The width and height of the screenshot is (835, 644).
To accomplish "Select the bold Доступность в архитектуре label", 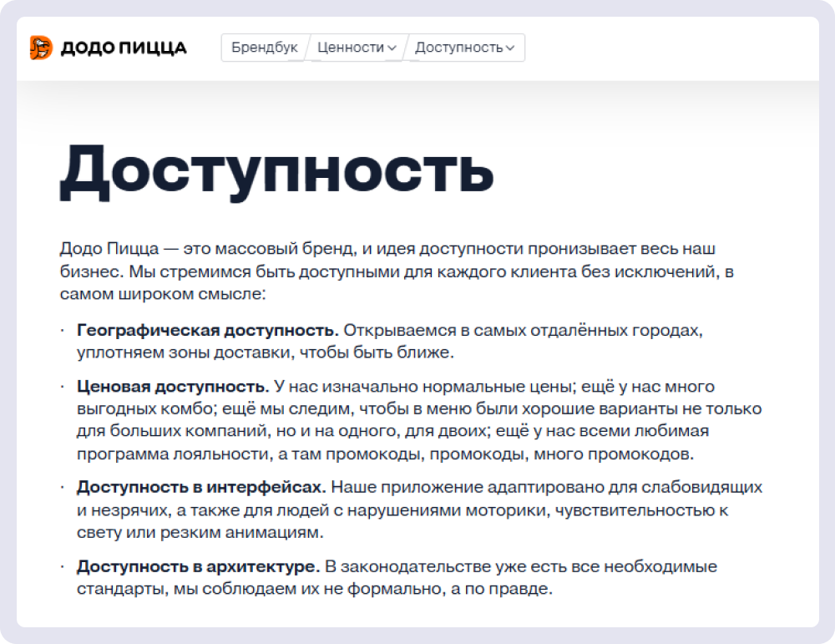I will (x=198, y=567).
